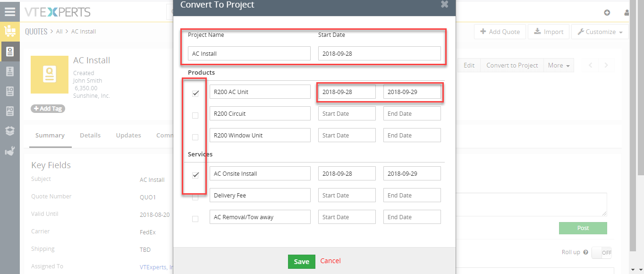The image size is (644, 274).
Task: Click Delivery Fee End Date field
Action: [x=412, y=195]
